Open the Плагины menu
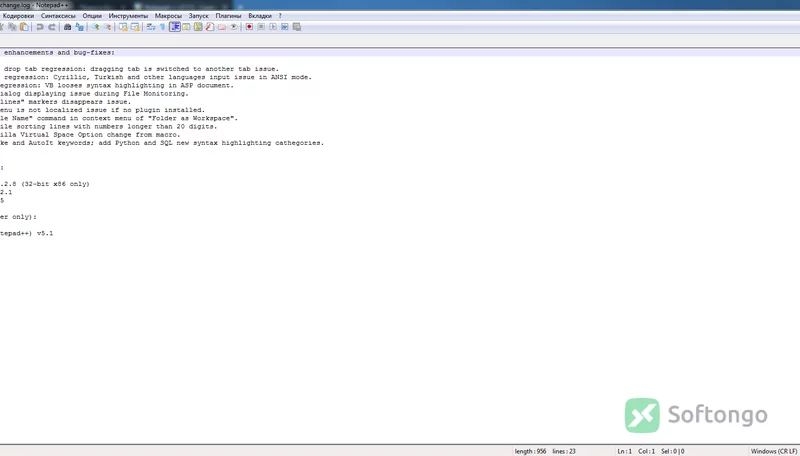 tap(228, 16)
